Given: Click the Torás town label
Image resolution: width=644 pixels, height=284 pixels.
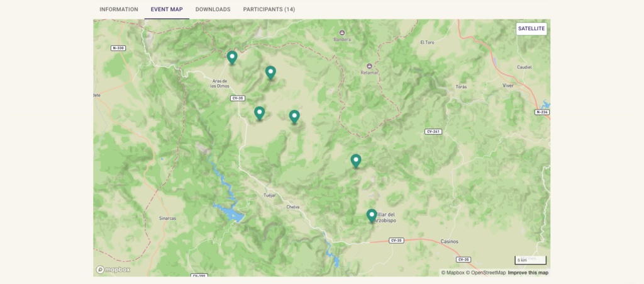Looking at the screenshot, I should point(461,87).
